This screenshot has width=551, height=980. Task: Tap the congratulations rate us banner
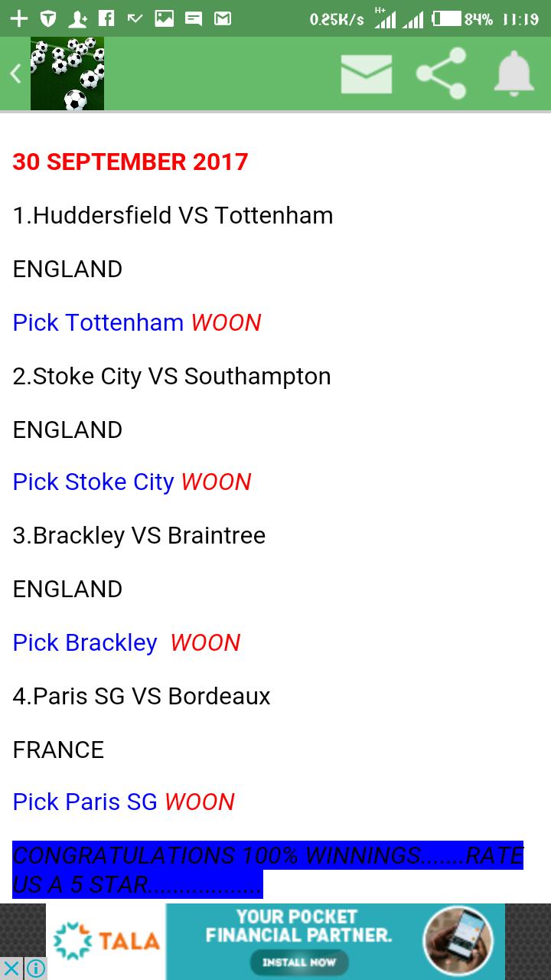(x=268, y=869)
